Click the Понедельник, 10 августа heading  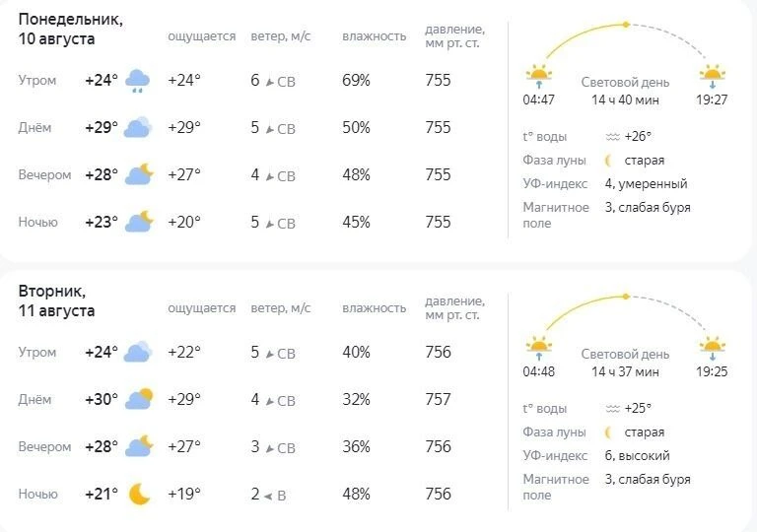(x=71, y=29)
